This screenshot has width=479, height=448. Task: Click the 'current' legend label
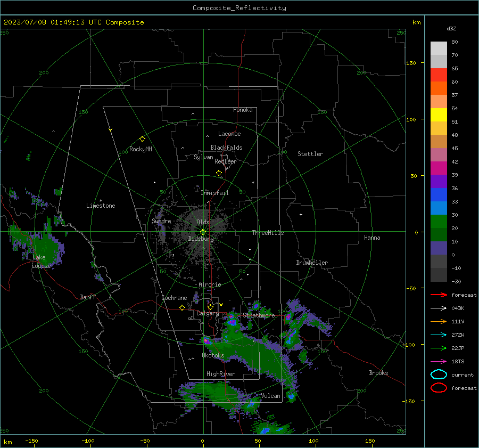coord(463,375)
